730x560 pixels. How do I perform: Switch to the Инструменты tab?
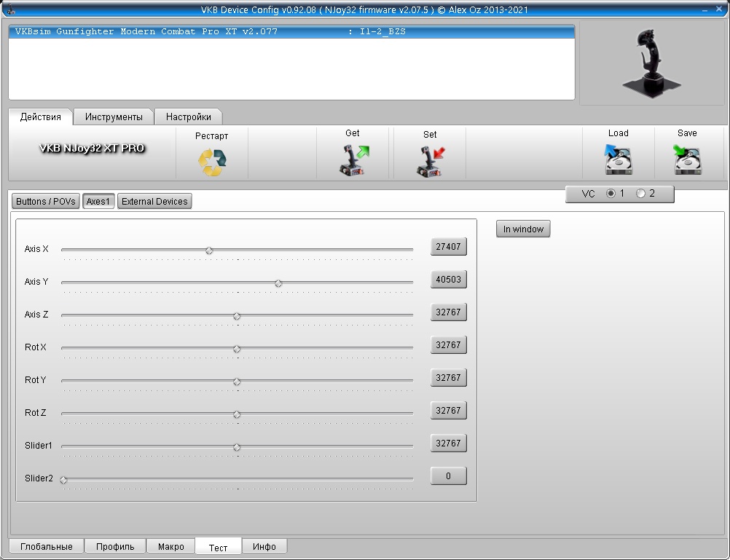pos(114,117)
